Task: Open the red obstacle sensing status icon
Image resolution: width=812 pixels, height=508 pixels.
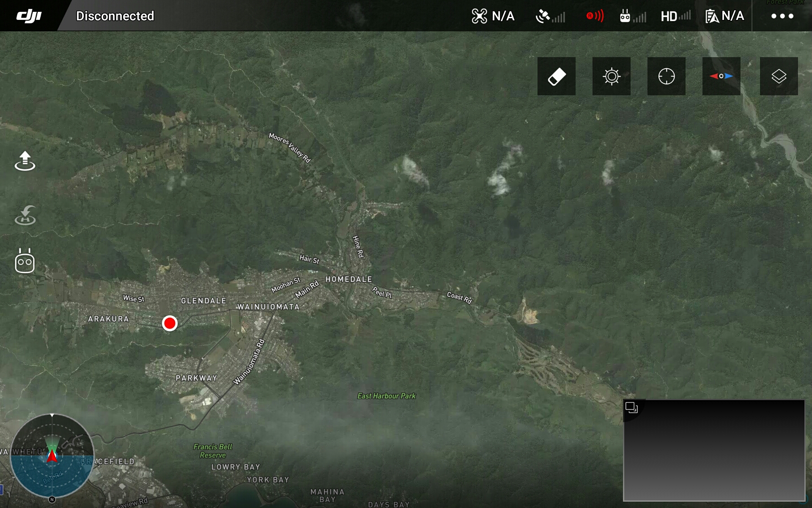Action: click(x=595, y=16)
